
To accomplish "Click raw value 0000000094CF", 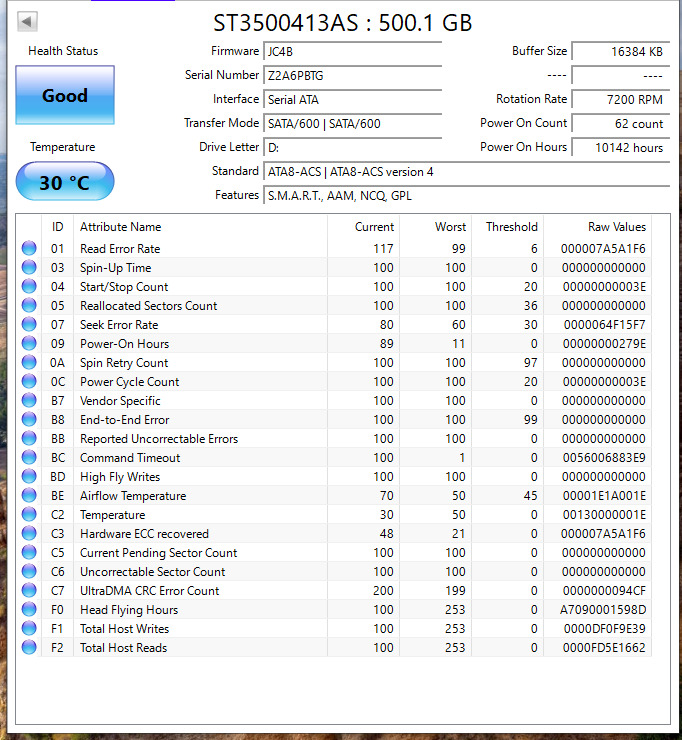I will tap(604, 590).
